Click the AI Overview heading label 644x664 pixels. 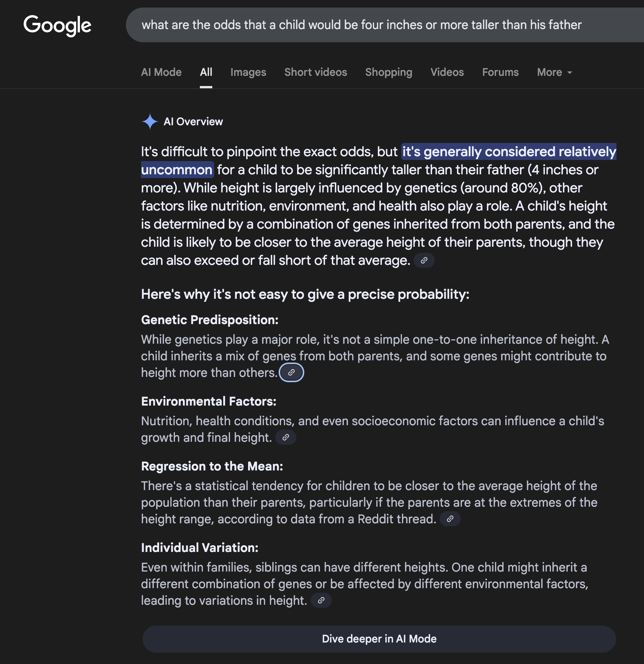193,121
